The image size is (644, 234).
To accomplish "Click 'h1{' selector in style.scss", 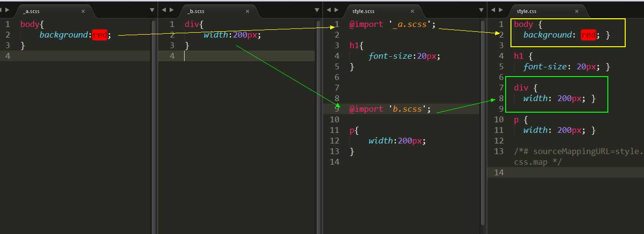I will (357, 45).
